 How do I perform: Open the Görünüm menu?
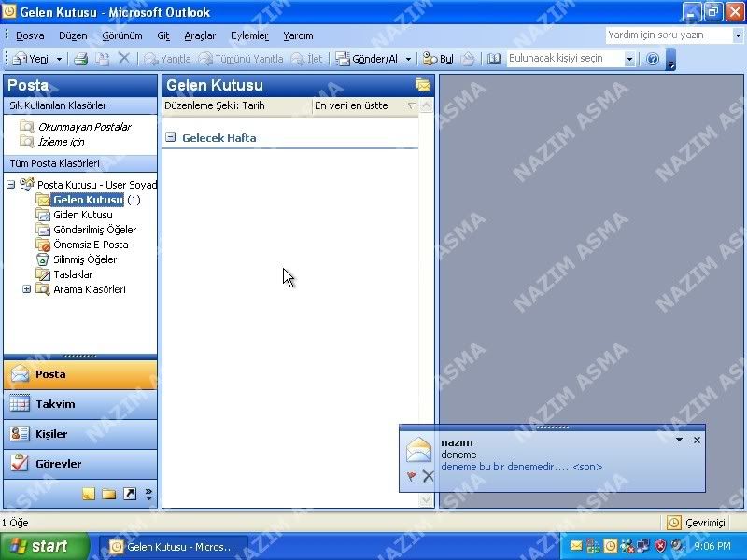122,35
